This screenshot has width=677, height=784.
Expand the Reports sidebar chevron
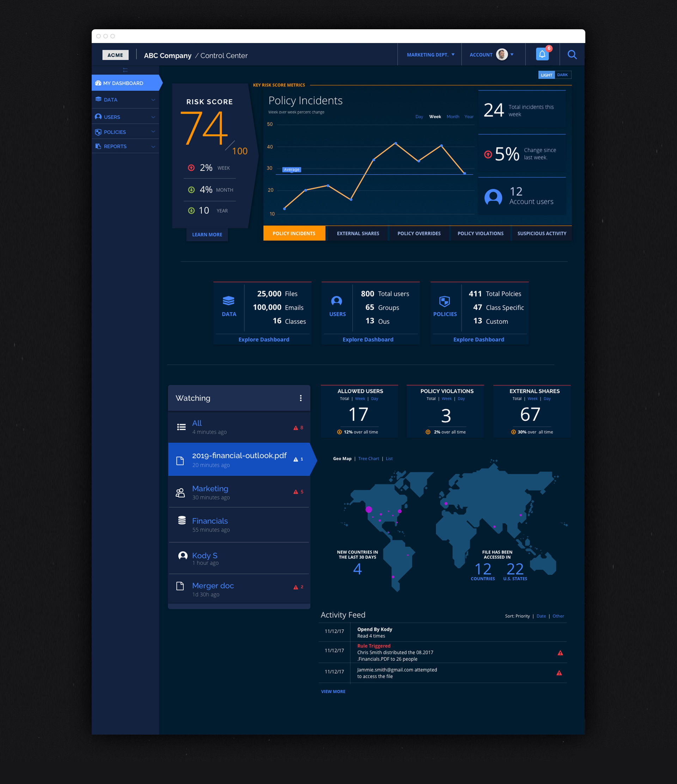[153, 146]
